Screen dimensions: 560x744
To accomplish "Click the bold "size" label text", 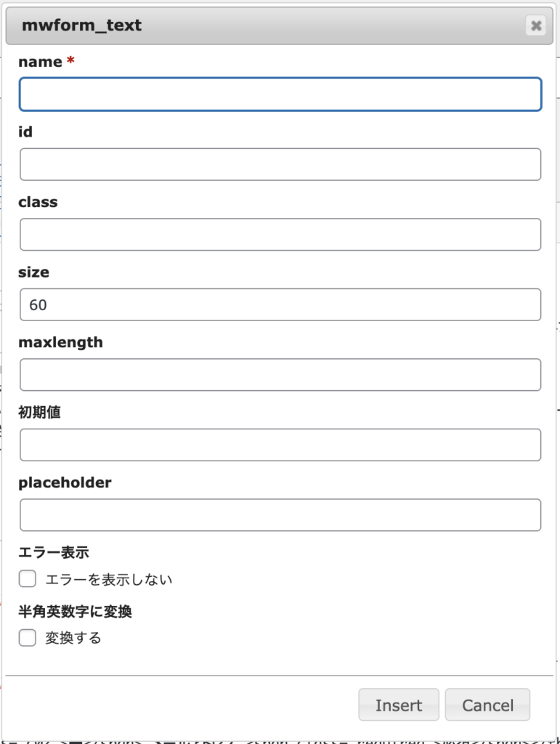I will 33,272.
